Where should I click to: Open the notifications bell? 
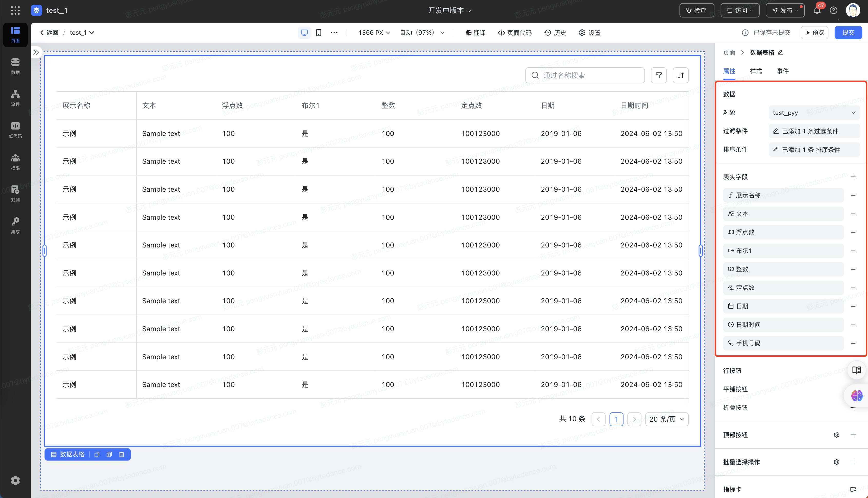(x=817, y=11)
